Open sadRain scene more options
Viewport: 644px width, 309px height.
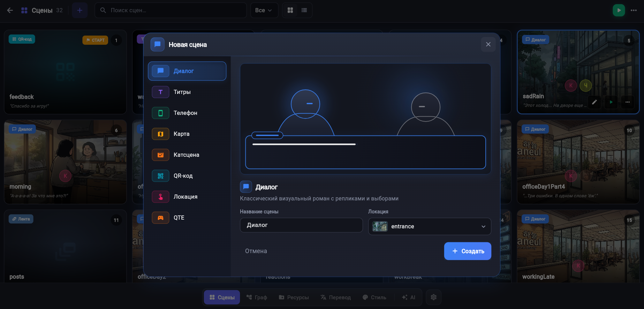coord(627,102)
